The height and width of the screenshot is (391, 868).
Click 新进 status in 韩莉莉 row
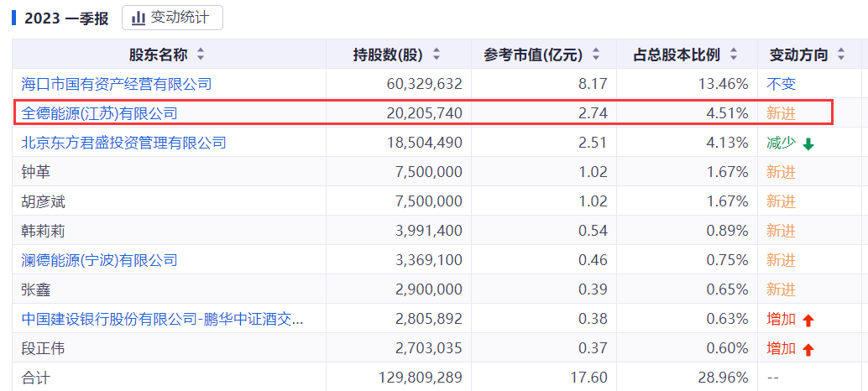click(781, 231)
